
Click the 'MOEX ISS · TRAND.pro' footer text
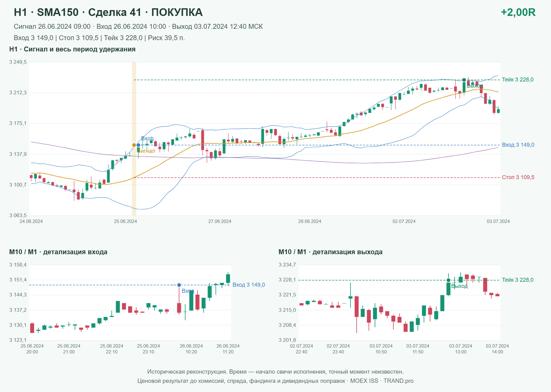pyautogui.click(x=382, y=381)
